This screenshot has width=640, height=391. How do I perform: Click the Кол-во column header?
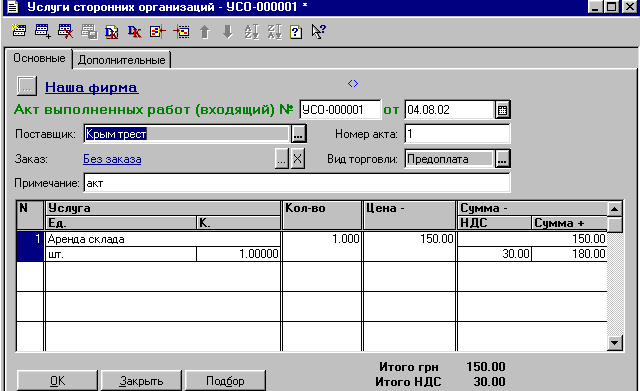[322, 215]
